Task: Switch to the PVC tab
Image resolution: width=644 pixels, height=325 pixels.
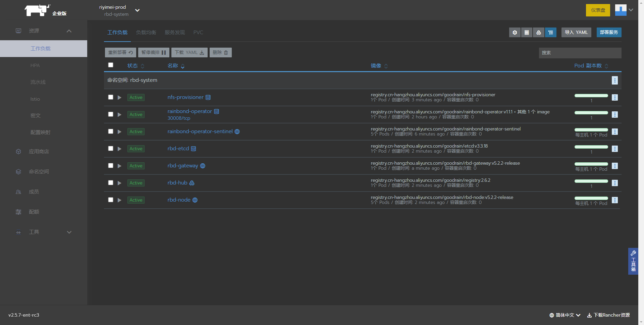Action: pos(198,33)
